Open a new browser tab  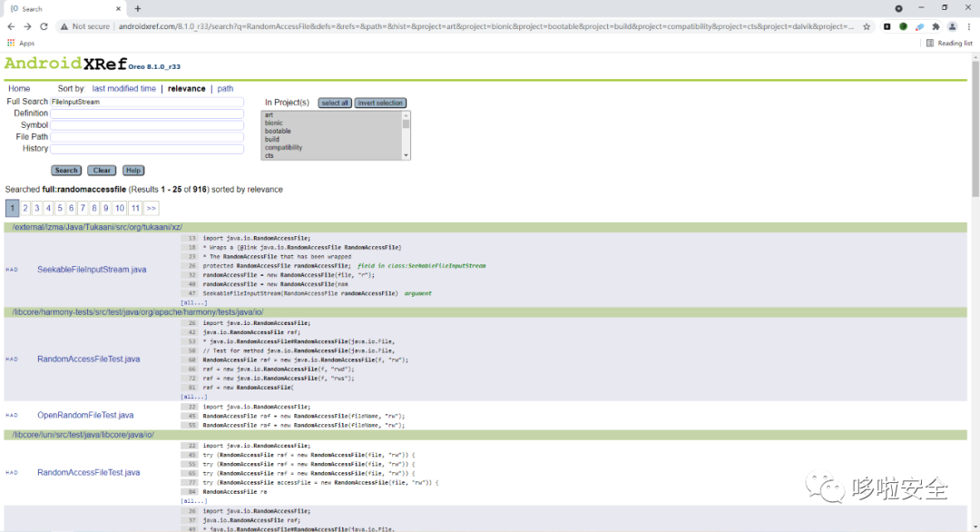tap(138, 9)
